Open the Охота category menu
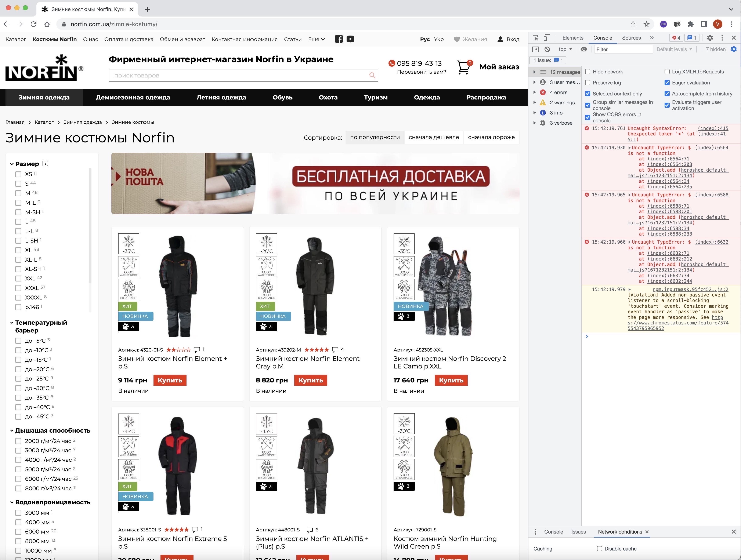 coord(328,98)
